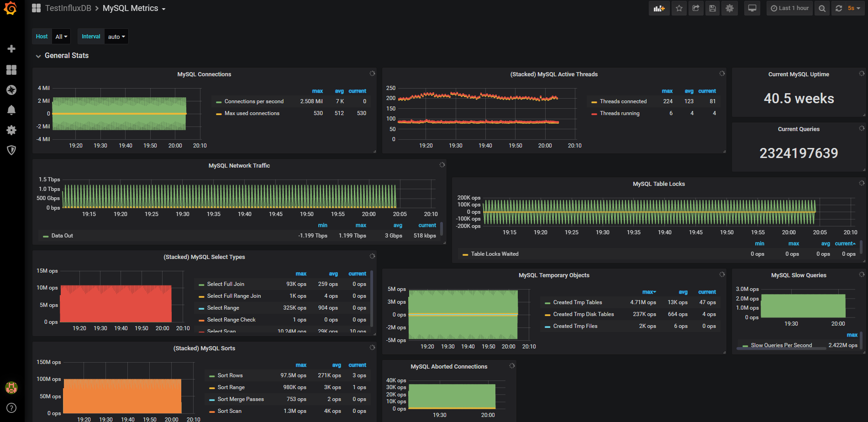Toggle Connections per second series
The height and width of the screenshot is (422, 868).
click(254, 101)
